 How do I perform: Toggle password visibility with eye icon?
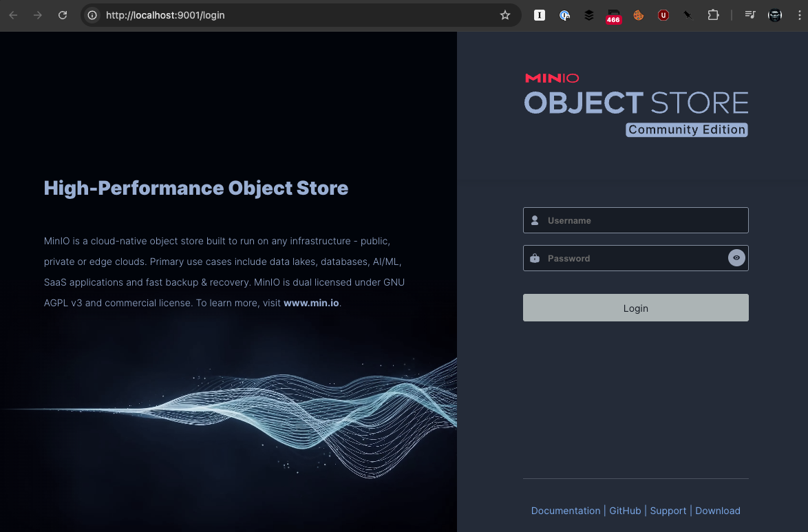(x=736, y=258)
